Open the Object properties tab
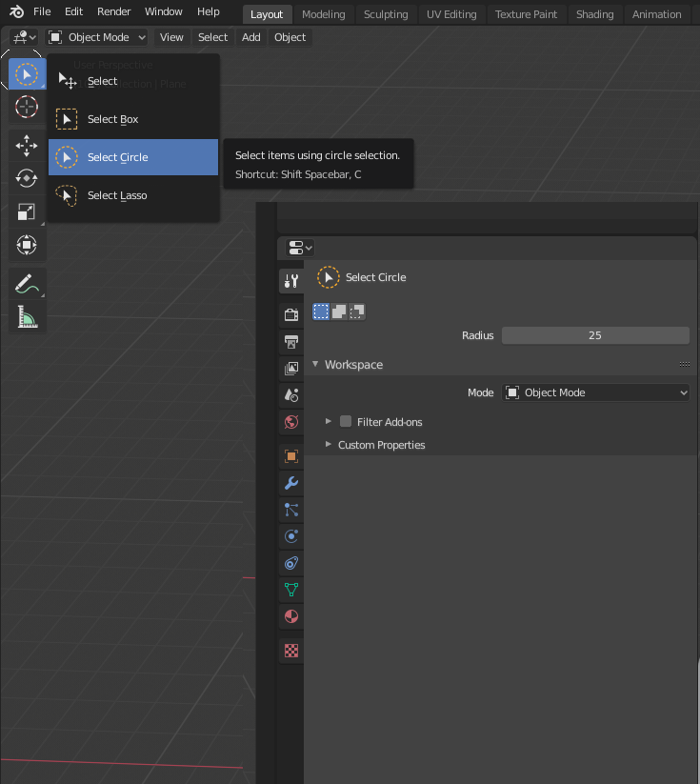Screen dimensions: 700x784 point(291,456)
